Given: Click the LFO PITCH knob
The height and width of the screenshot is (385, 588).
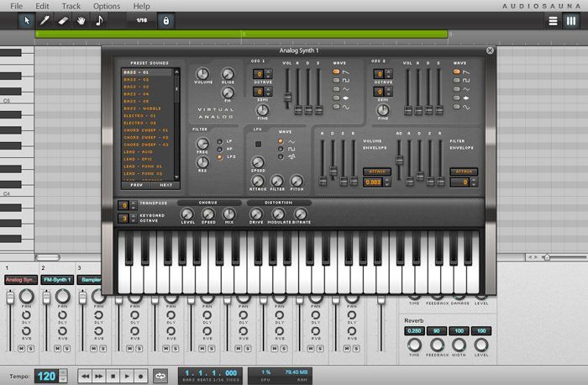Looking at the screenshot, I should pos(297,181).
